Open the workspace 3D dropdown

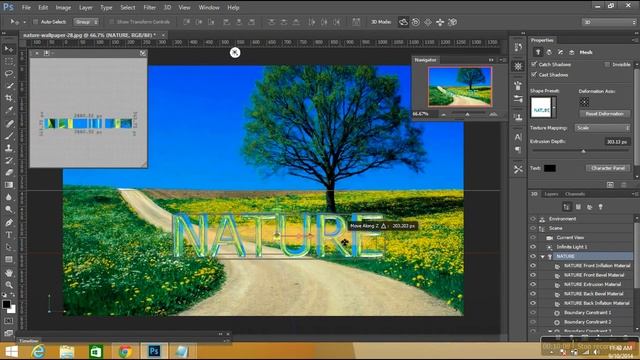[609, 22]
